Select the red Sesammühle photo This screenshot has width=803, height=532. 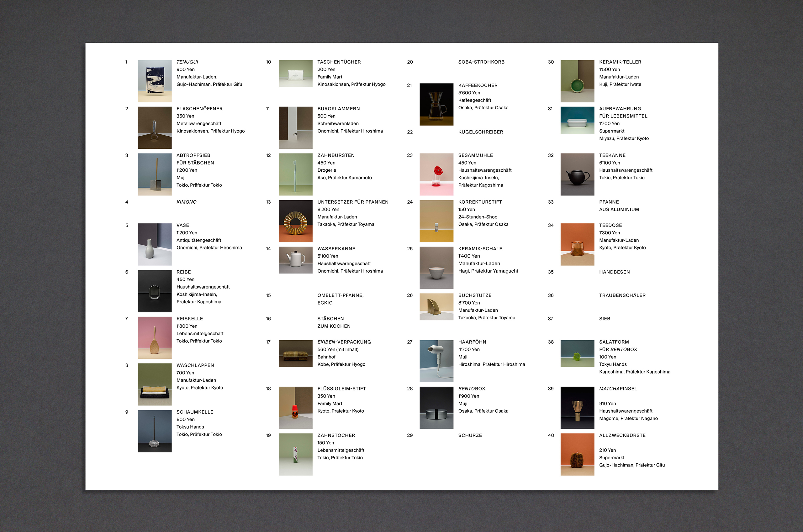click(436, 174)
